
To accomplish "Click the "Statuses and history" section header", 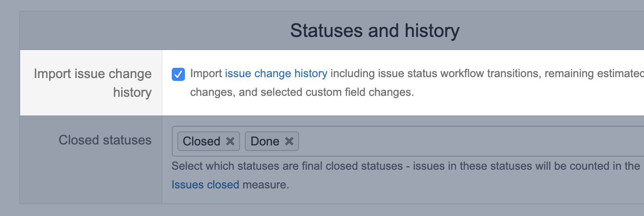I will pyautogui.click(x=374, y=31).
